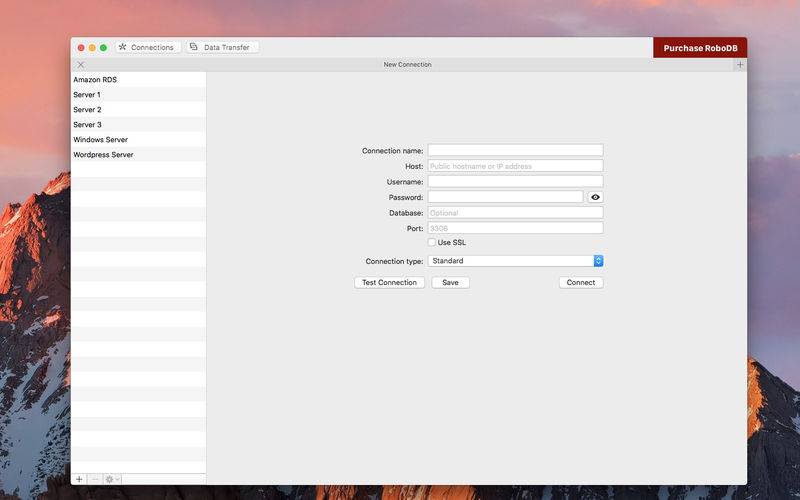This screenshot has width=800, height=500.
Task: Expand the Connection type dropdown
Action: (x=515, y=261)
